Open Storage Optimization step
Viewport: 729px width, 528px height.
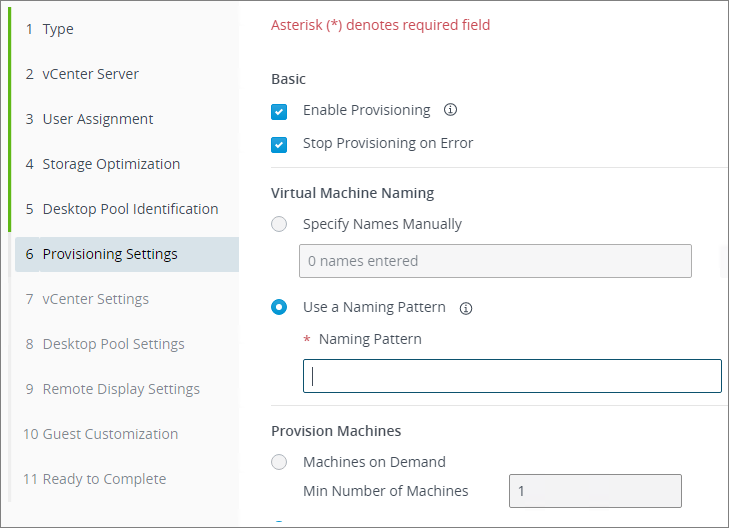[x=111, y=164]
